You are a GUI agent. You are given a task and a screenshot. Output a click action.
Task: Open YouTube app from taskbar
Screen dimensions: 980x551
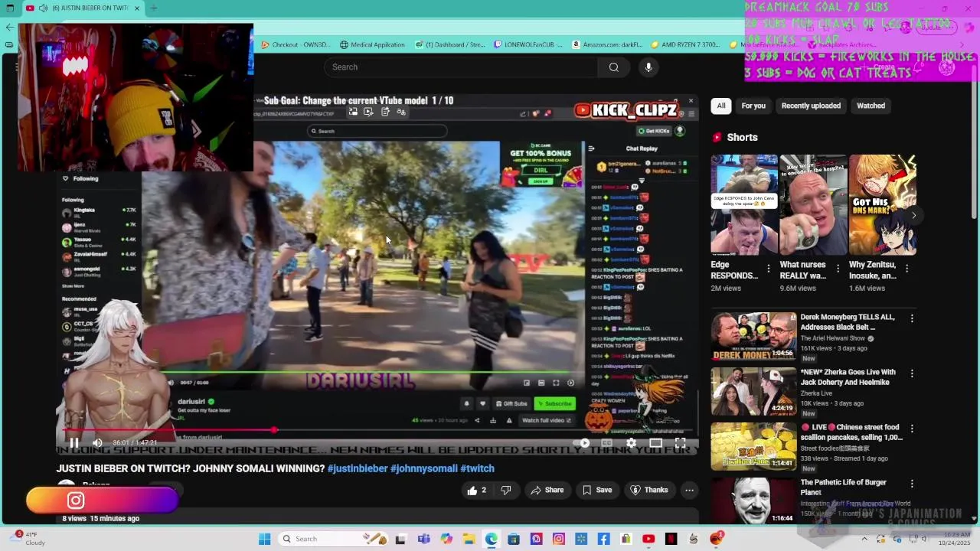(x=648, y=539)
